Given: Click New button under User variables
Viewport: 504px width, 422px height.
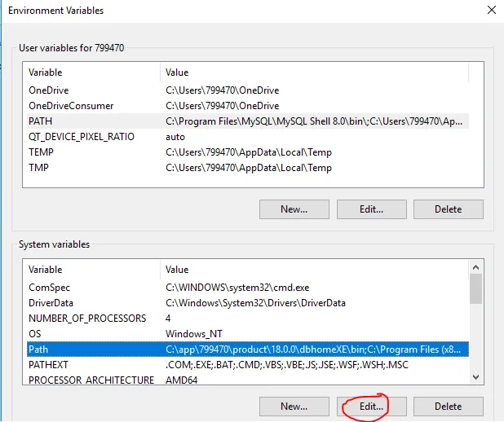Looking at the screenshot, I should pyautogui.click(x=294, y=209).
